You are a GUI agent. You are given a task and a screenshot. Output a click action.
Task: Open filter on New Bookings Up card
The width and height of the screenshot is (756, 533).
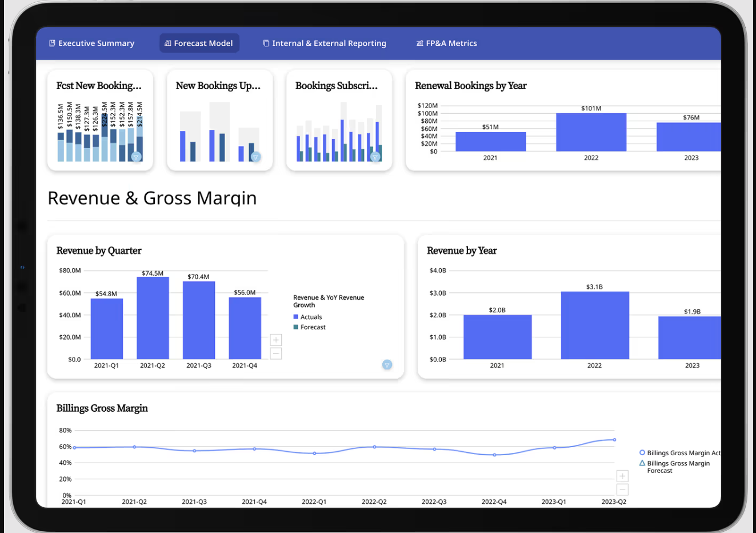pyautogui.click(x=256, y=157)
